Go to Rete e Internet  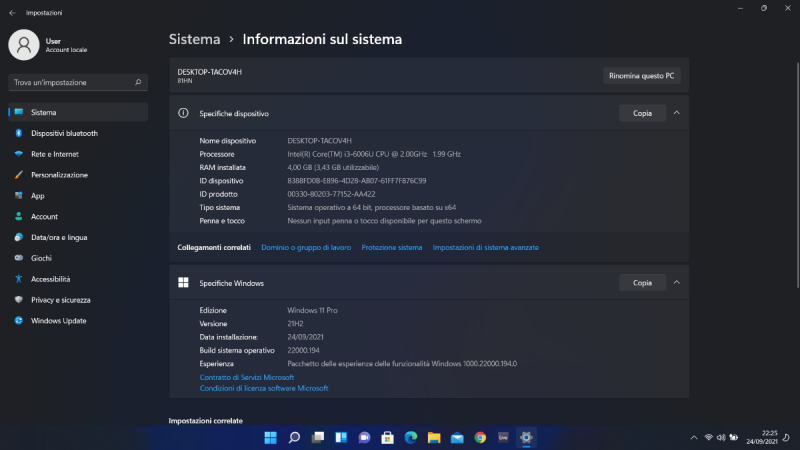coord(78,154)
